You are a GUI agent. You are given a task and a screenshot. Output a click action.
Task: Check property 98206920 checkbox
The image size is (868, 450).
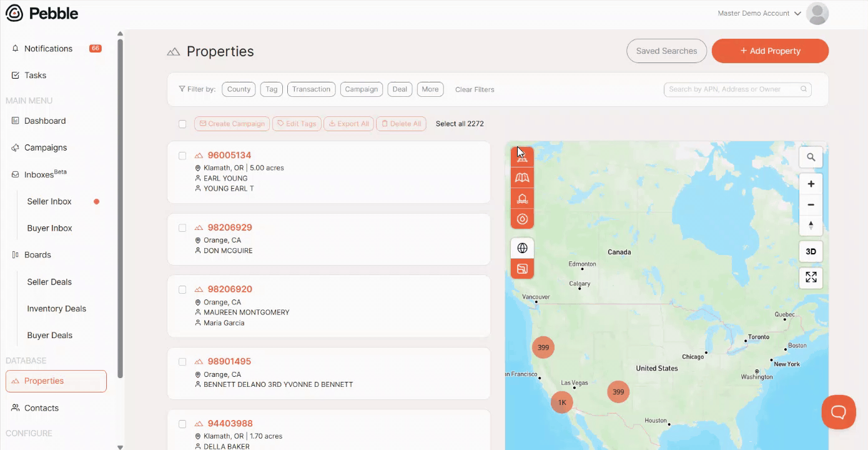[x=182, y=290]
